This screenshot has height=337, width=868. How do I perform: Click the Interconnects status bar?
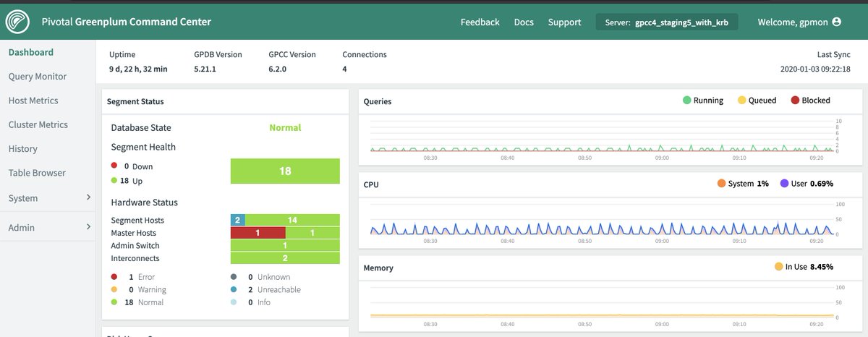tap(285, 258)
